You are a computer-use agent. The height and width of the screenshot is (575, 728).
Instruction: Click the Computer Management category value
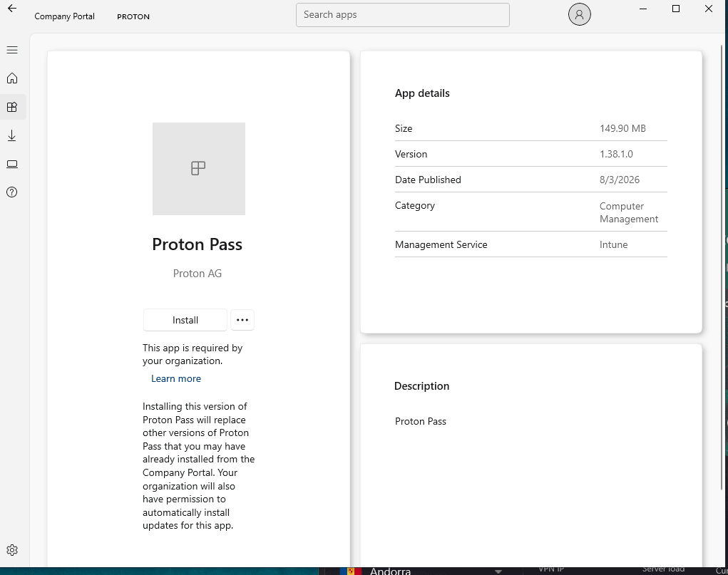click(629, 212)
